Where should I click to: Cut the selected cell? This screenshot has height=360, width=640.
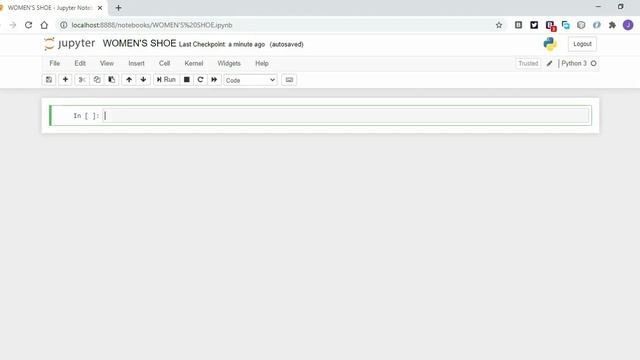point(82,80)
